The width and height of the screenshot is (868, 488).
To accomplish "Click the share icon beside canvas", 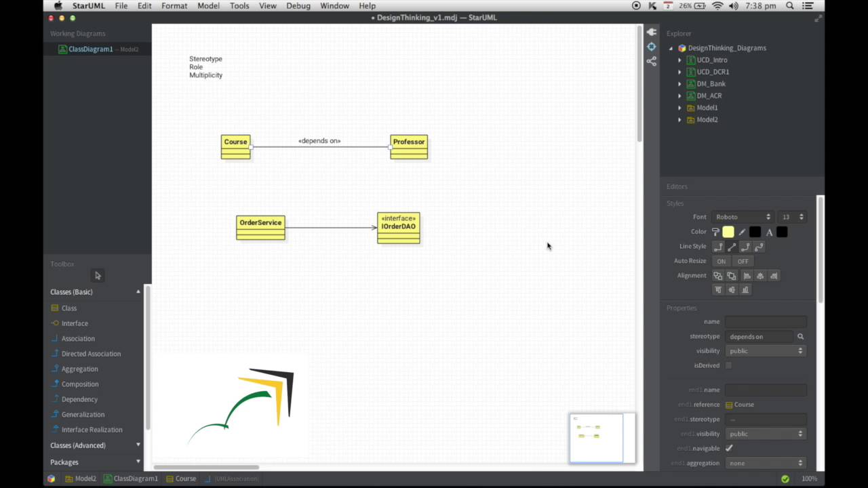I will pyautogui.click(x=652, y=62).
